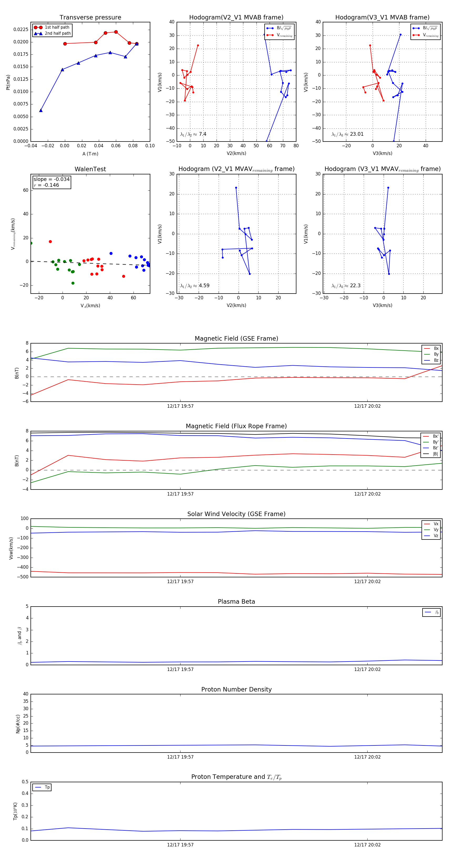This screenshot has width=473, height=868.
Task: Select the βp legend entry in Plasma Beta
Action: coord(432,612)
